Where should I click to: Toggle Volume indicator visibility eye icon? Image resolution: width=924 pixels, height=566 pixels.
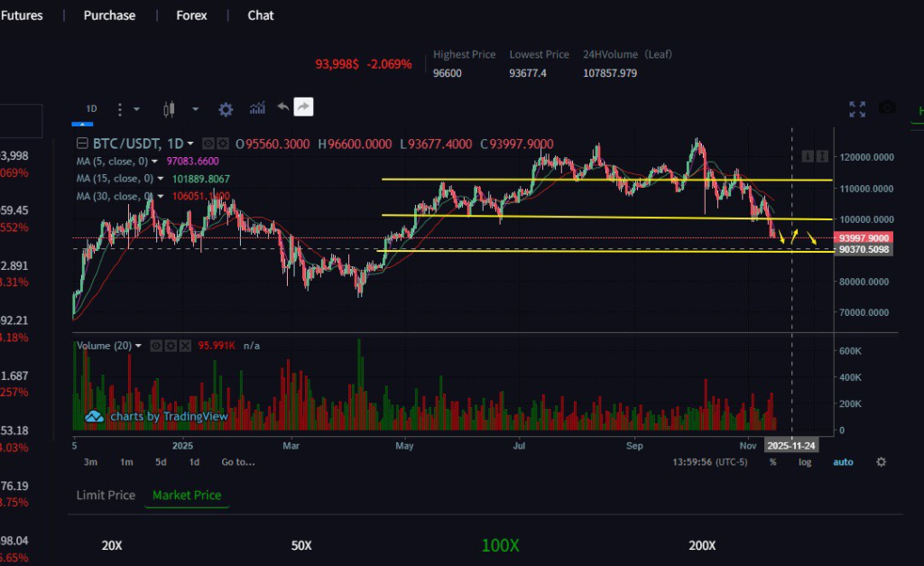[155, 346]
